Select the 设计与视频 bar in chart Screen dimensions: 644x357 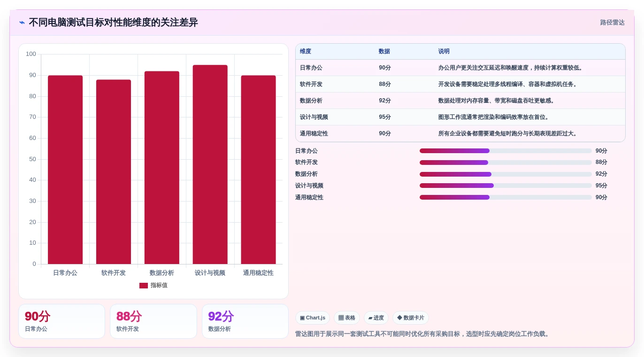click(x=210, y=164)
